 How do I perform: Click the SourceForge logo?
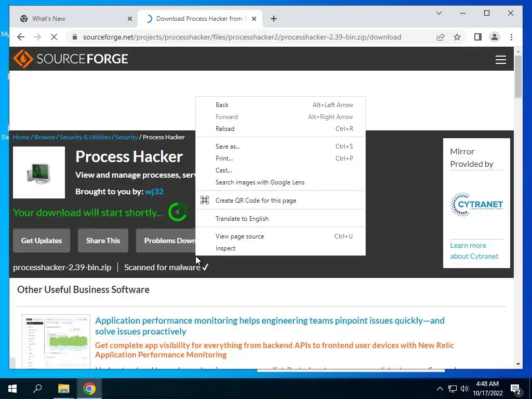(x=71, y=59)
